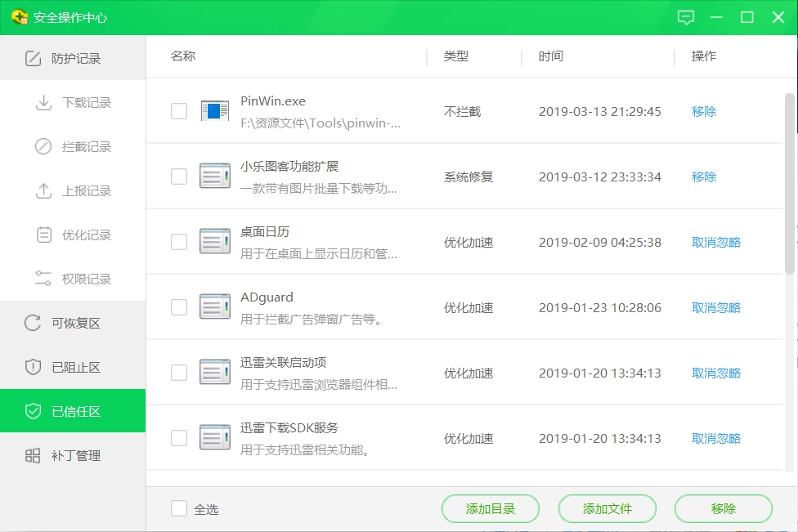Minimize the 安全操作中心 window
798x532 pixels.
click(716, 18)
